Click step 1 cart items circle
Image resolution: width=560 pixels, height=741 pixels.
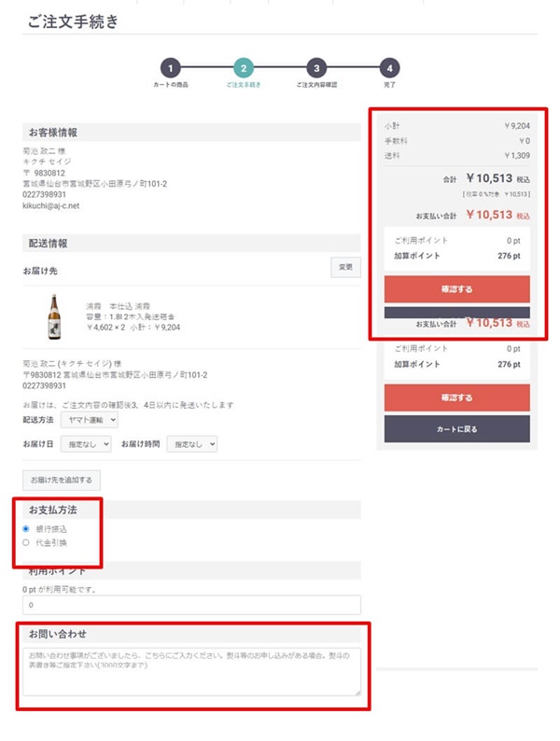click(x=169, y=68)
